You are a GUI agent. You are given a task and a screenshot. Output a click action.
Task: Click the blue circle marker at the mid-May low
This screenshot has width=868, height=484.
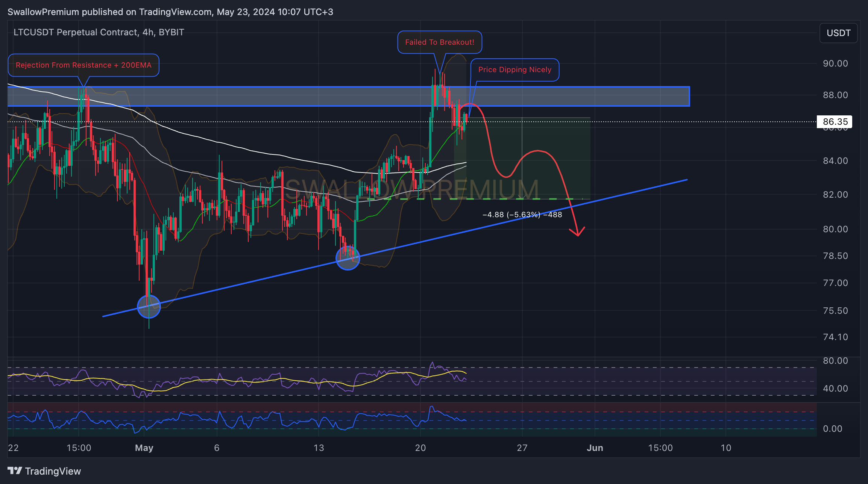pos(348,258)
